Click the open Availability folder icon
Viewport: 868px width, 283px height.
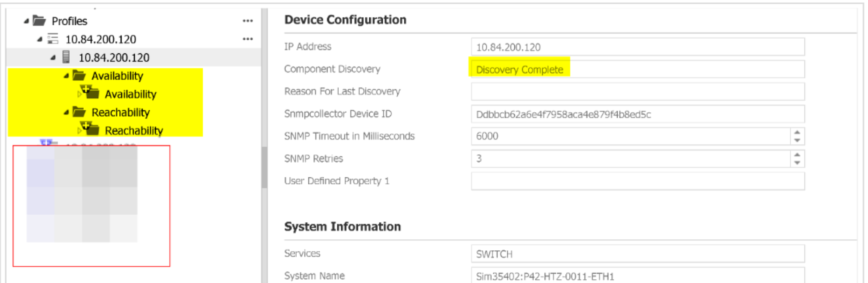point(79,75)
